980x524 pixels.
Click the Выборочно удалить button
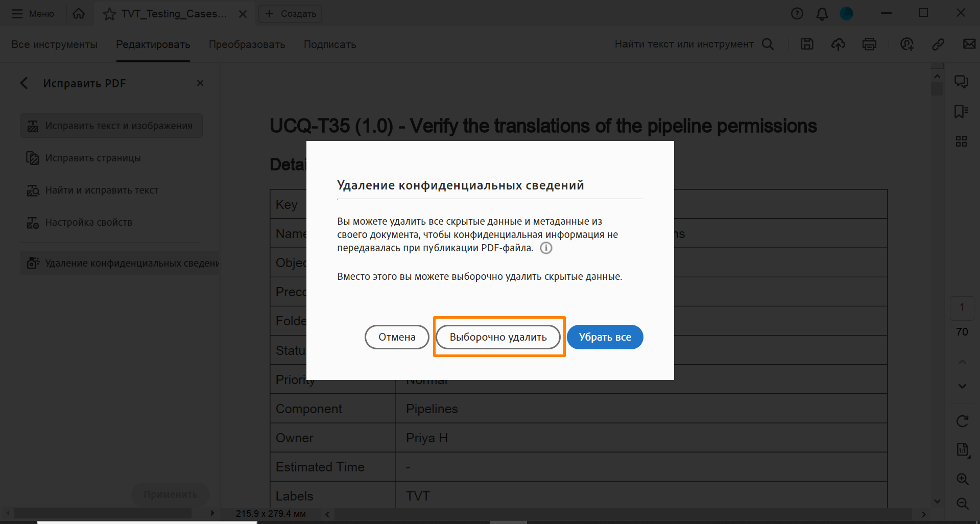click(498, 337)
